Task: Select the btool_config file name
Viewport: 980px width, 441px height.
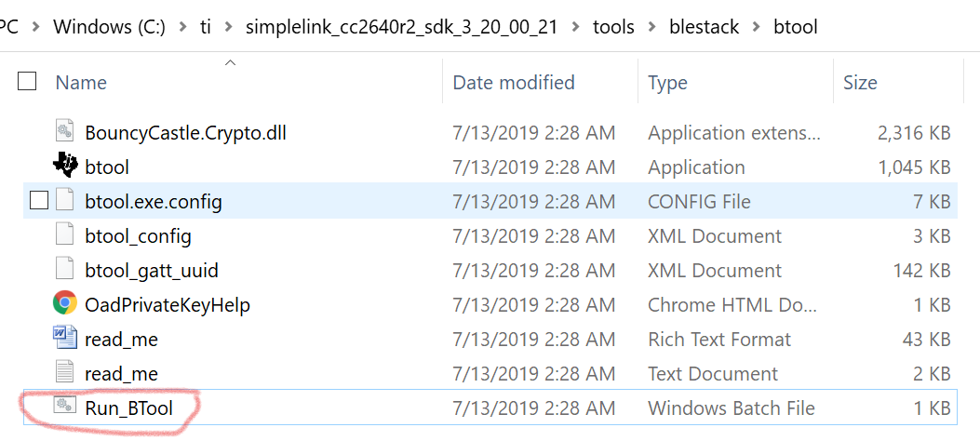Action: click(138, 235)
